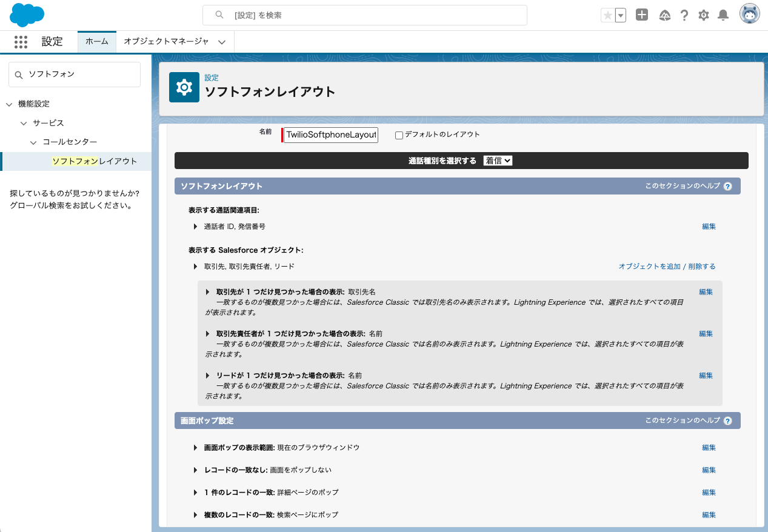The width and height of the screenshot is (768, 532).
Task: Switch to the ホーム tab
Action: click(x=96, y=42)
